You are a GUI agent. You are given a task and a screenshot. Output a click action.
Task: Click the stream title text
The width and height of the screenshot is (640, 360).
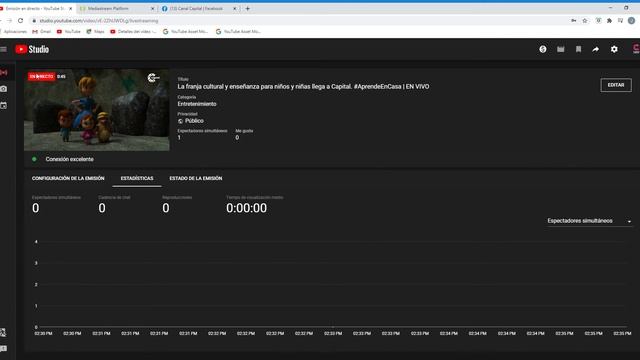pos(303,87)
